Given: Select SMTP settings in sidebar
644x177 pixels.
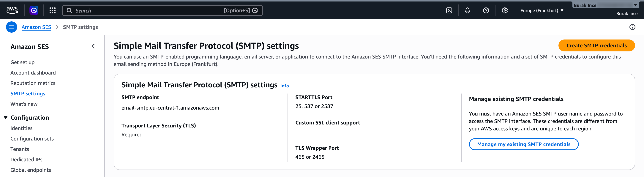Looking at the screenshot, I should [x=28, y=94].
